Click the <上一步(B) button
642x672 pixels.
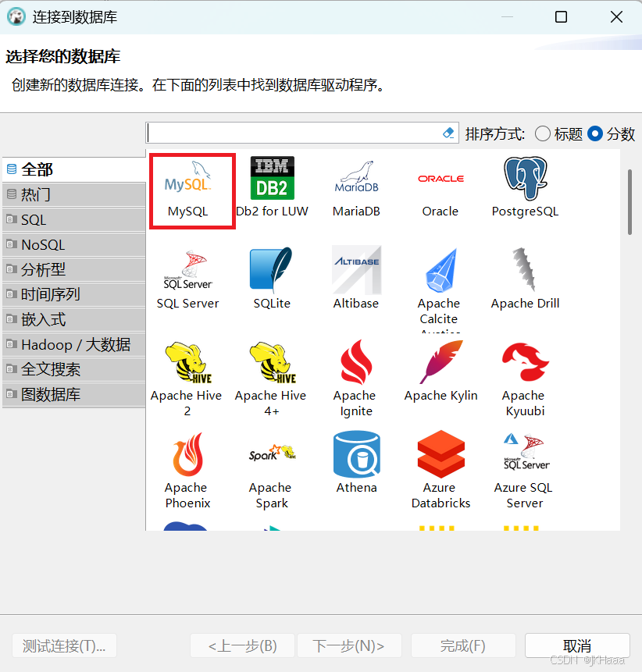click(x=242, y=645)
